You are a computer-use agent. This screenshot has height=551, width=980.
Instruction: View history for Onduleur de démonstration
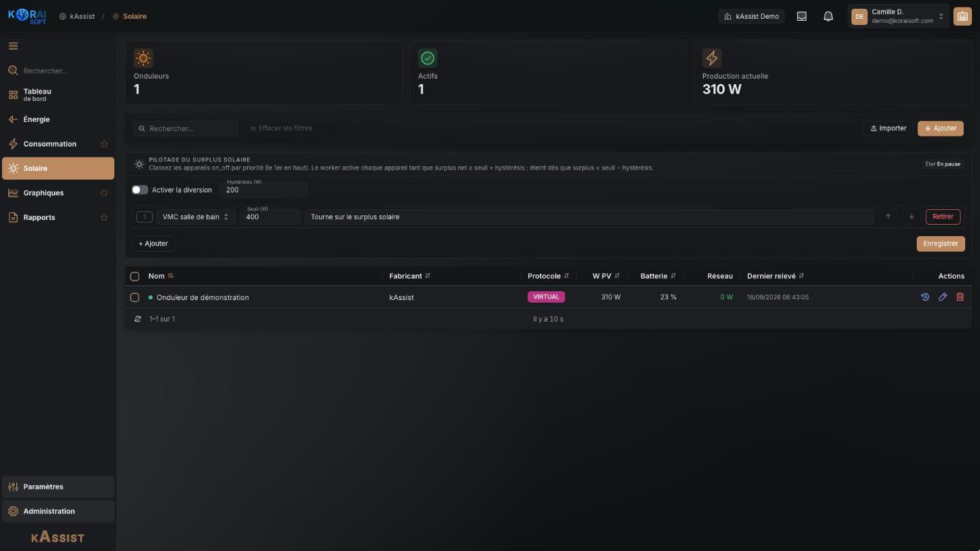(x=925, y=297)
